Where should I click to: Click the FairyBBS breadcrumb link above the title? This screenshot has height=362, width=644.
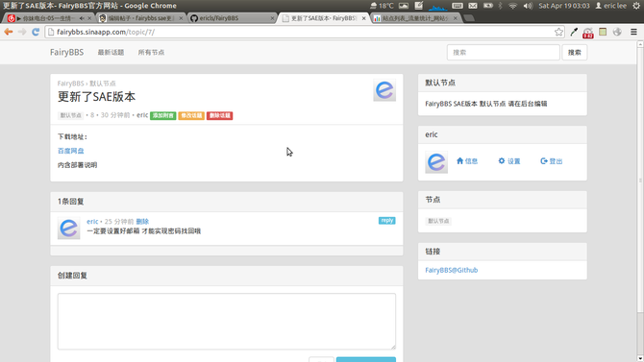click(70, 84)
